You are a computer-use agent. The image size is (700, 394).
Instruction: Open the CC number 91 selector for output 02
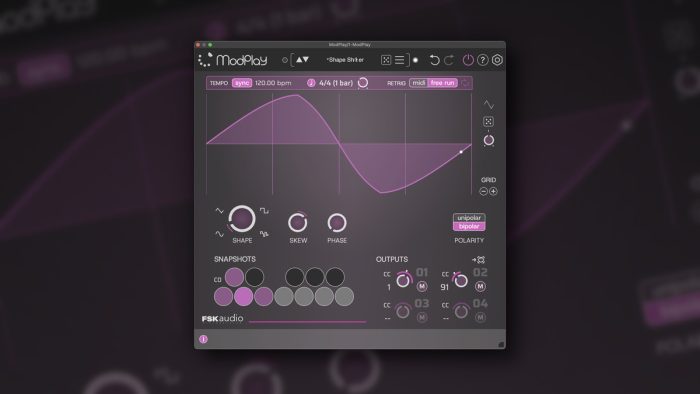(445, 287)
